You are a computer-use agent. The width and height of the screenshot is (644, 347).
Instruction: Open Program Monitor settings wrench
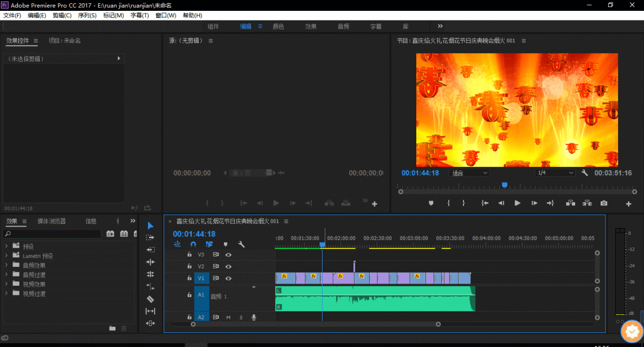[584, 173]
